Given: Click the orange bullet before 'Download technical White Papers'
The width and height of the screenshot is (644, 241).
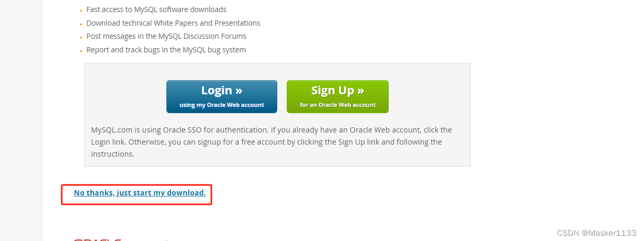Looking at the screenshot, I should (x=81, y=24).
